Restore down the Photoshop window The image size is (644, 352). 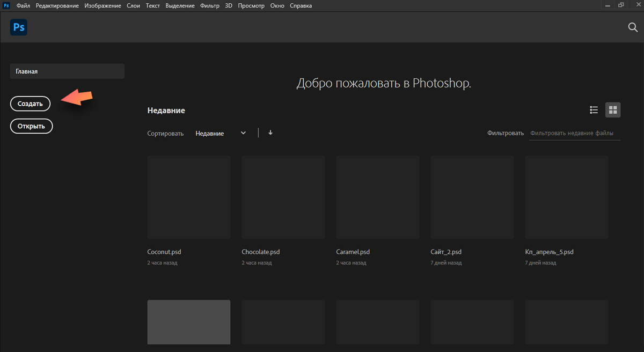point(621,5)
